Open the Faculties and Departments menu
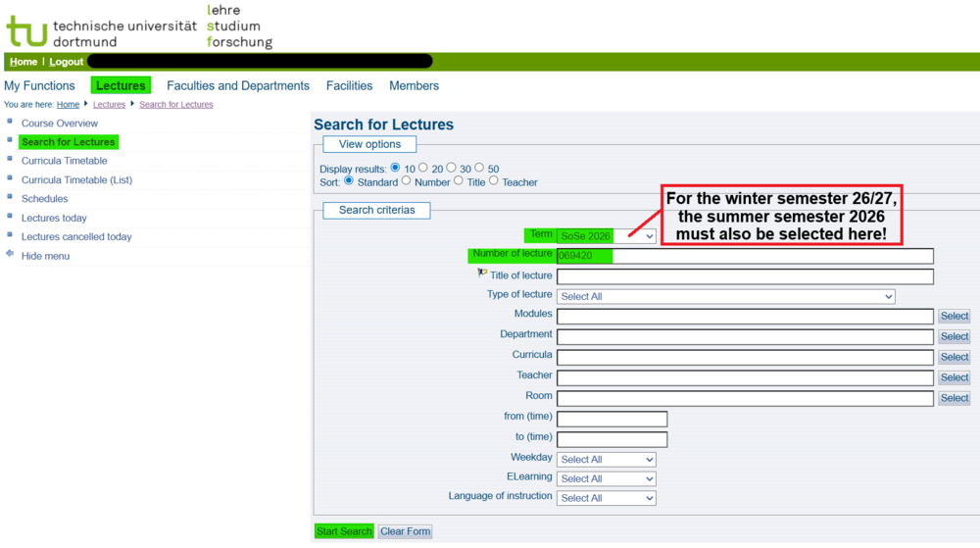 point(238,86)
